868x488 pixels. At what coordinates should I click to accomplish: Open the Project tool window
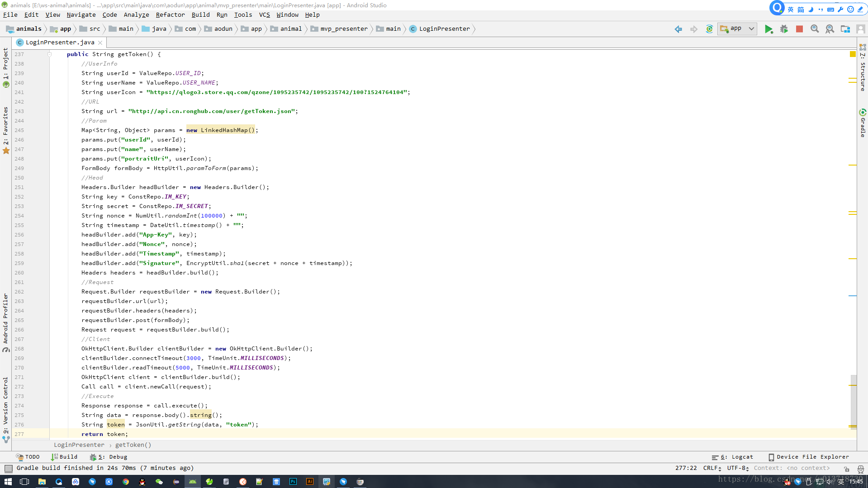tap(6, 67)
